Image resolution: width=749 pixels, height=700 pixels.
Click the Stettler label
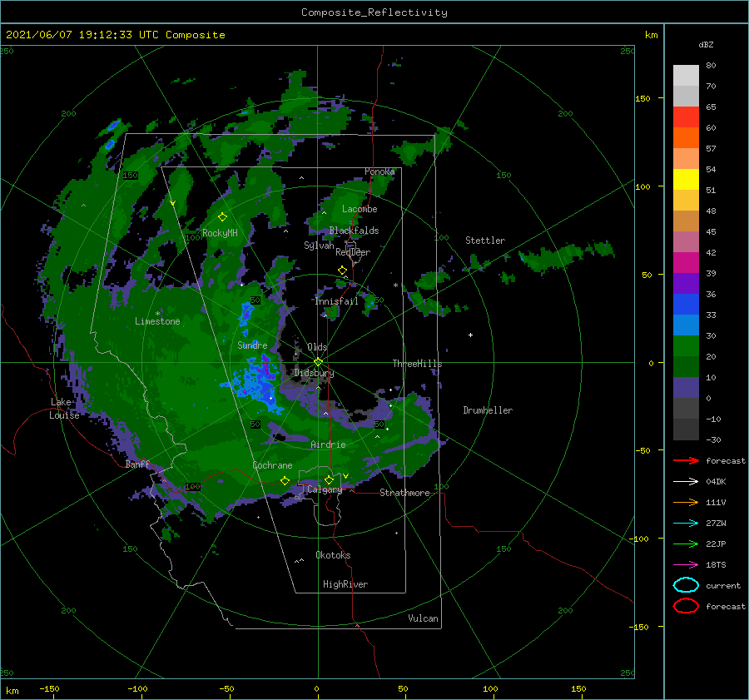coord(485,241)
